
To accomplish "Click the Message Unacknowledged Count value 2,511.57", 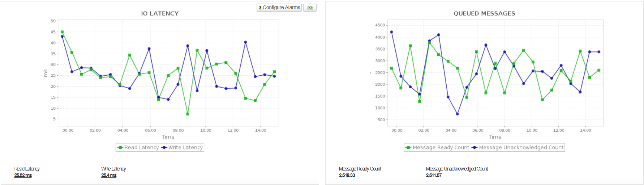I will 434,175.
